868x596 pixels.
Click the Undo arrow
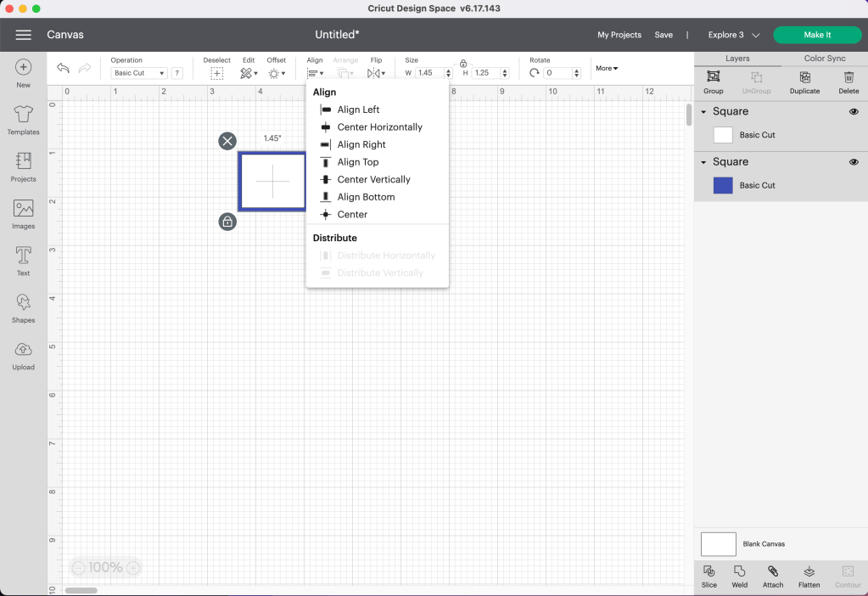pos(63,69)
